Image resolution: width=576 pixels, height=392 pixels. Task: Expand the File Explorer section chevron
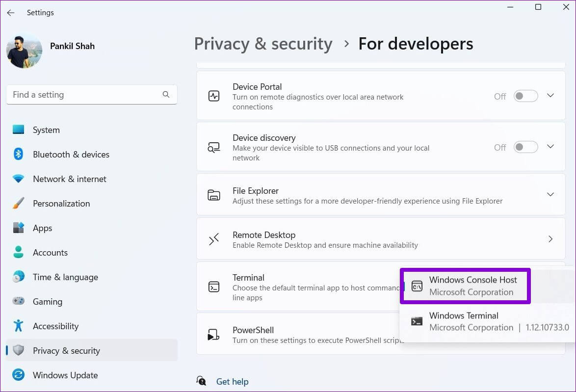550,194
